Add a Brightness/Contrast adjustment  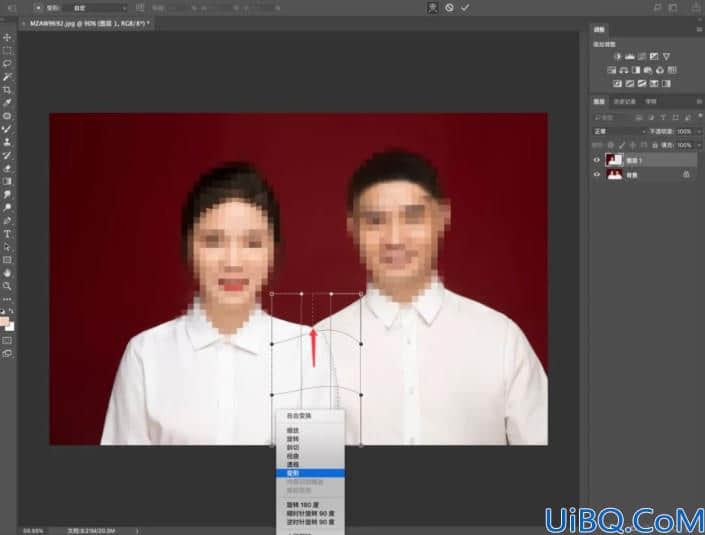(617, 56)
